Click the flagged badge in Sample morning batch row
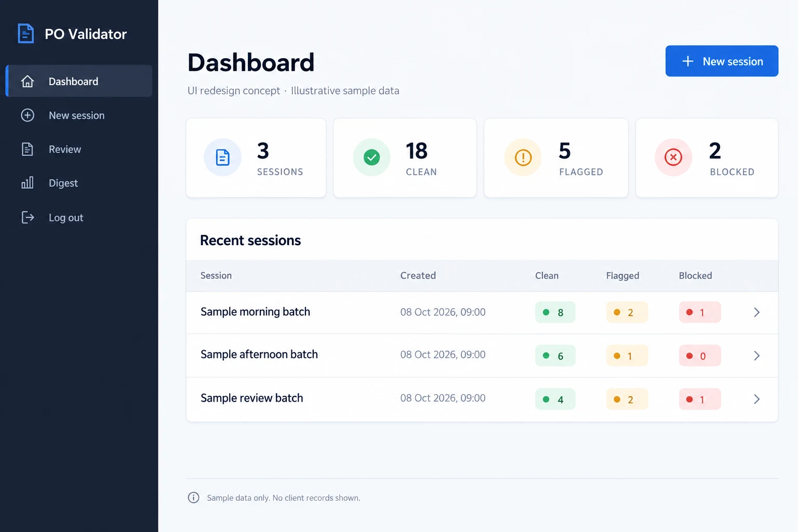The image size is (798, 532). (627, 312)
